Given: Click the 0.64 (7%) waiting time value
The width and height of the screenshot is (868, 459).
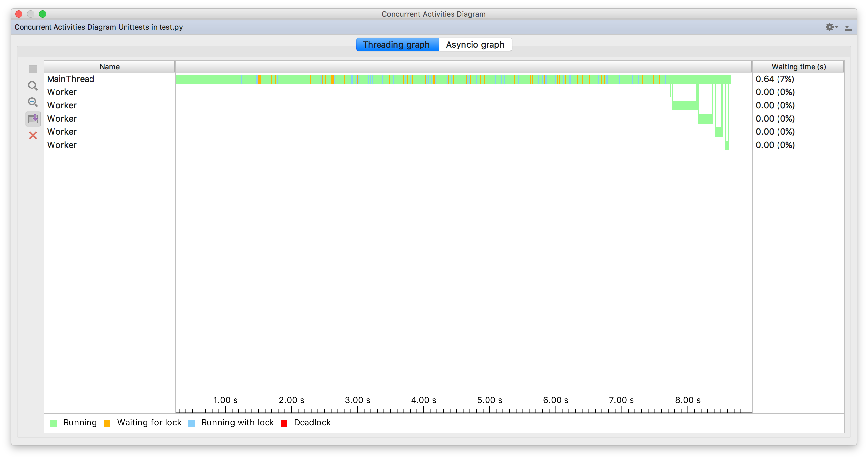Looking at the screenshot, I should pos(775,79).
